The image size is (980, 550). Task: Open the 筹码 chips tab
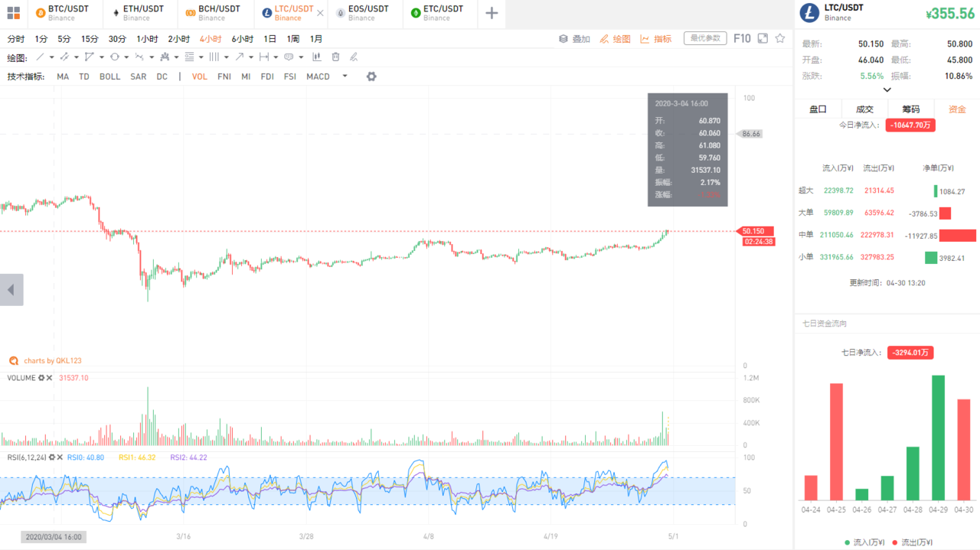(x=910, y=109)
